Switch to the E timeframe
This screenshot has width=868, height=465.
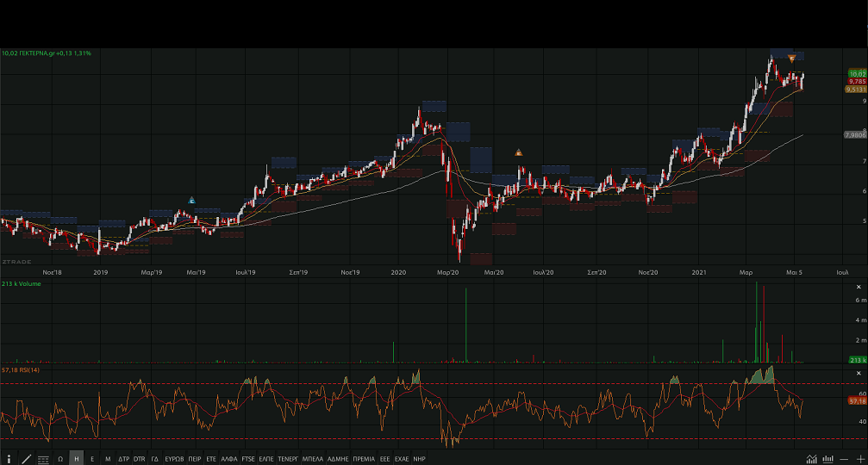[x=92, y=459]
